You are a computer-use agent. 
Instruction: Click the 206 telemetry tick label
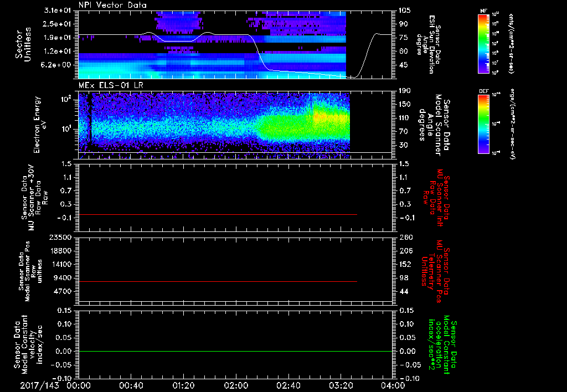pyautogui.click(x=405, y=251)
